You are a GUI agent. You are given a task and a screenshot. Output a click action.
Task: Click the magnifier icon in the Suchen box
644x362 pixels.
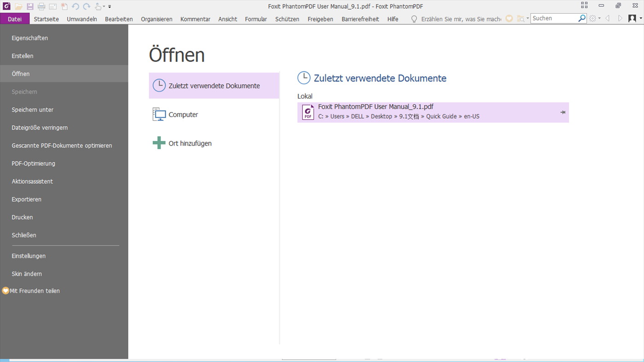click(x=582, y=18)
